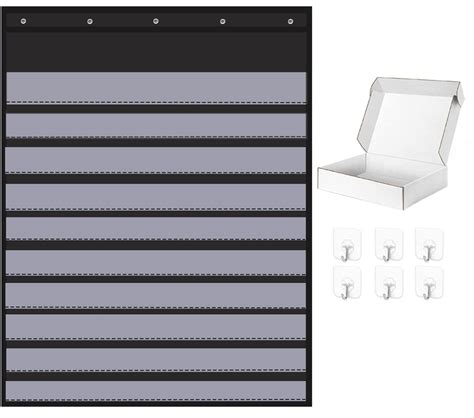Click the rightmost metal grommet hole
The image size is (474, 418).
click(290, 21)
